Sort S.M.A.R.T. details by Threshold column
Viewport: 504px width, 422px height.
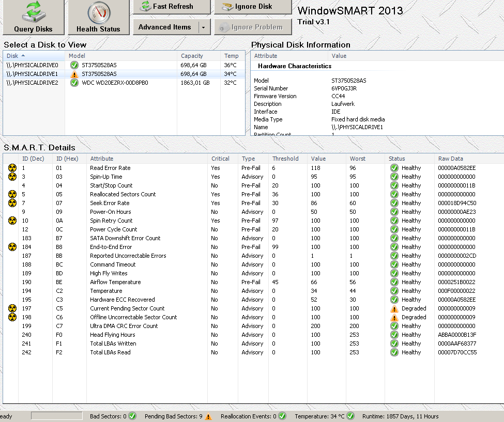click(x=288, y=159)
